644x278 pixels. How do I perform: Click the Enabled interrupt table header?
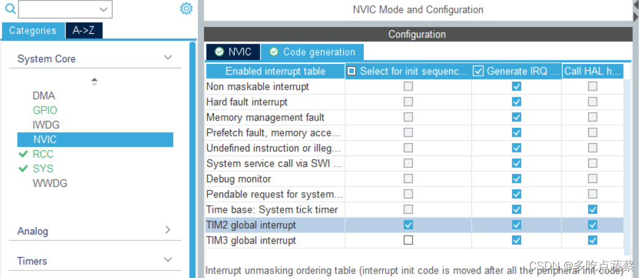275,71
